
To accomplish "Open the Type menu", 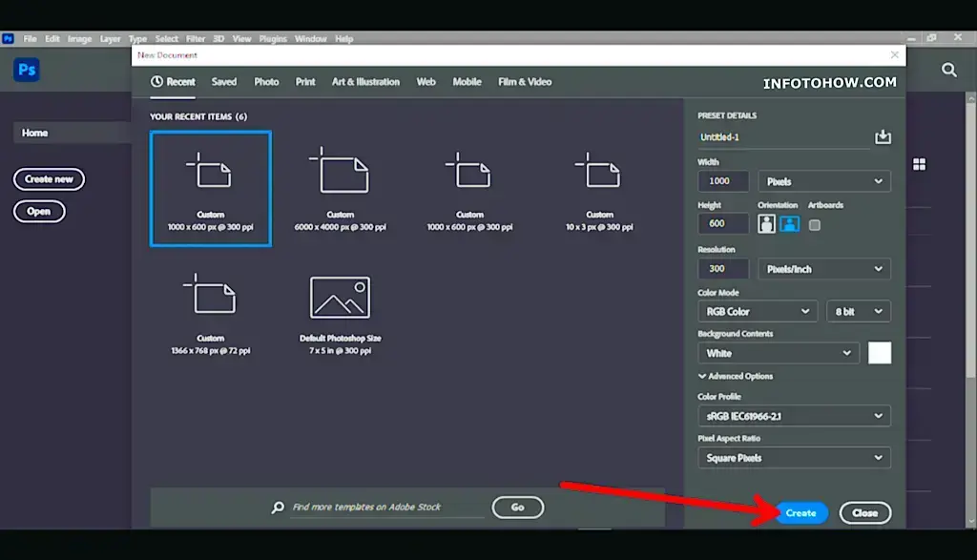I will 137,38.
